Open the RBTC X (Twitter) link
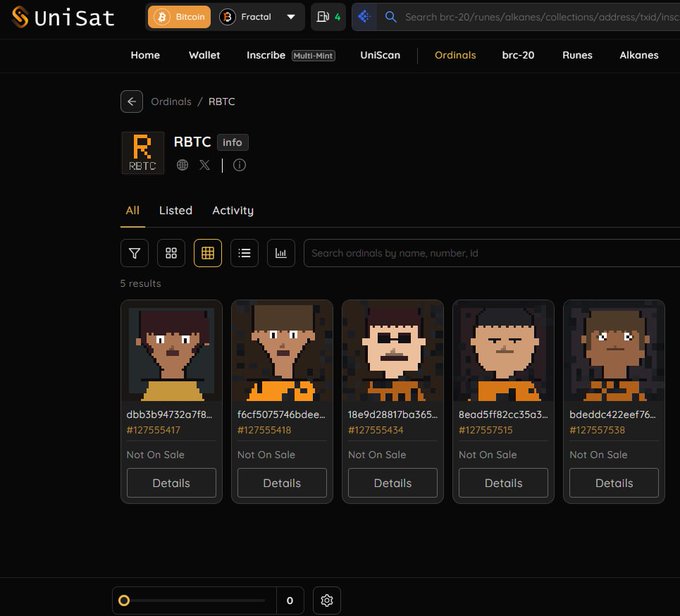The height and width of the screenshot is (616, 680). (x=204, y=165)
